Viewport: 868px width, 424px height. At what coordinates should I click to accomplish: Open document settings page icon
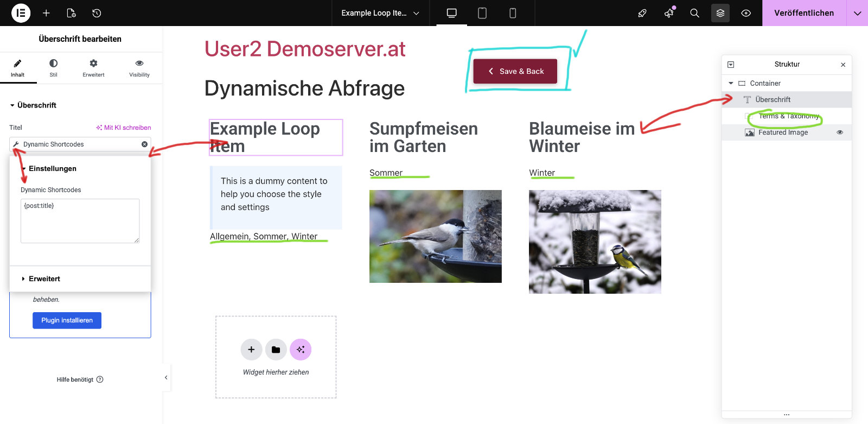click(71, 13)
